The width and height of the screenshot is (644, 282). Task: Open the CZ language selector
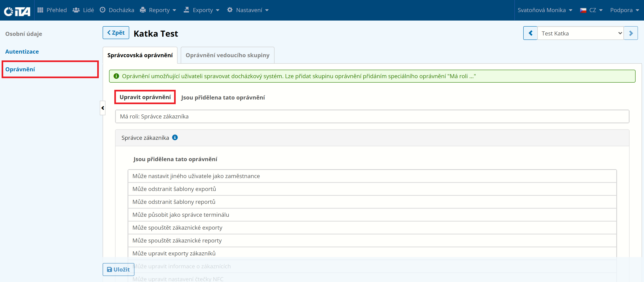591,10
